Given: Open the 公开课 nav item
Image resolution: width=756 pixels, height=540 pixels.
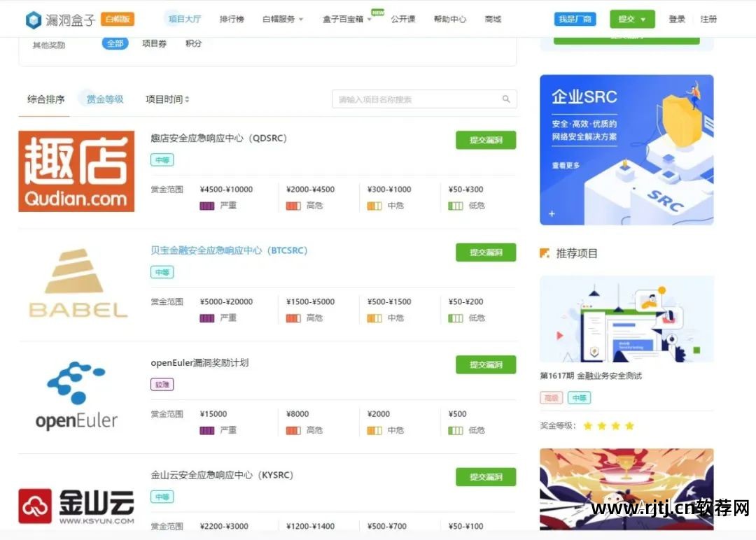Looking at the screenshot, I should click(x=403, y=20).
